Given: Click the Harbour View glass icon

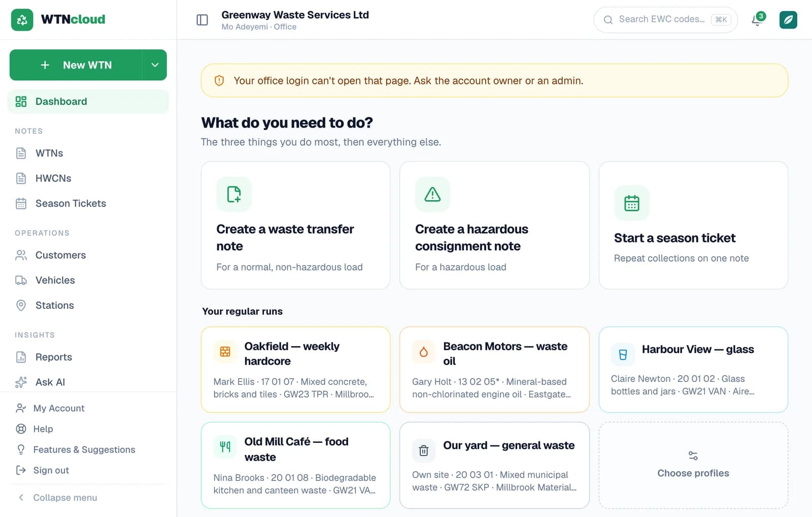Looking at the screenshot, I should (x=623, y=354).
